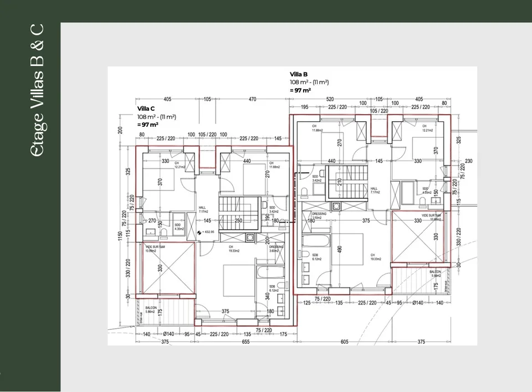This screenshot has height=392, width=532.
Task: Click the "340" dimension in Villa C bathroom
Action: 267,296
